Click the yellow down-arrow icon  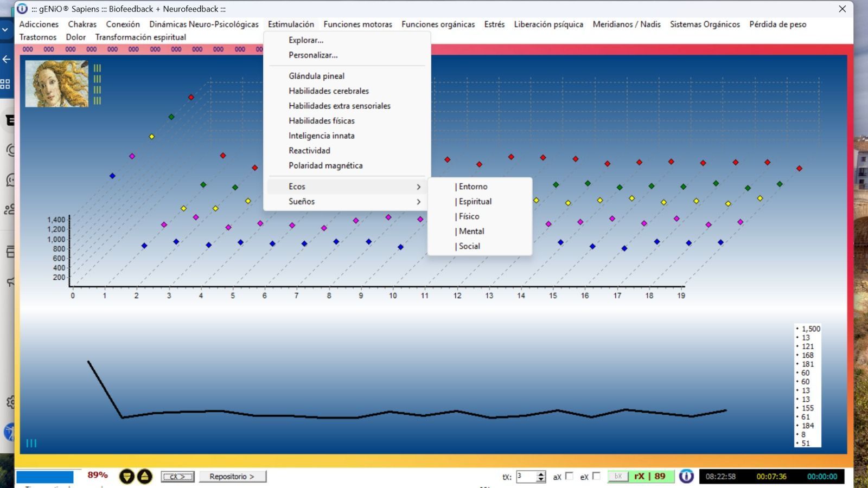coord(126,477)
